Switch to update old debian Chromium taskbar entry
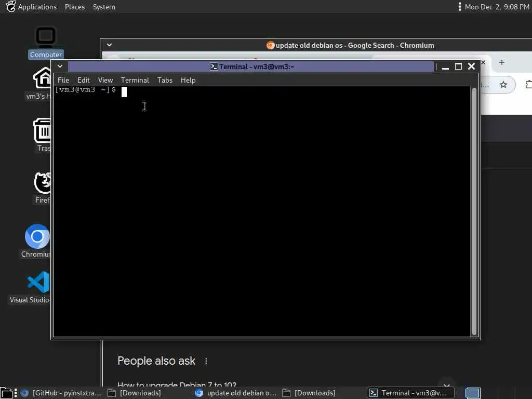The image size is (532, 399). (x=236, y=393)
